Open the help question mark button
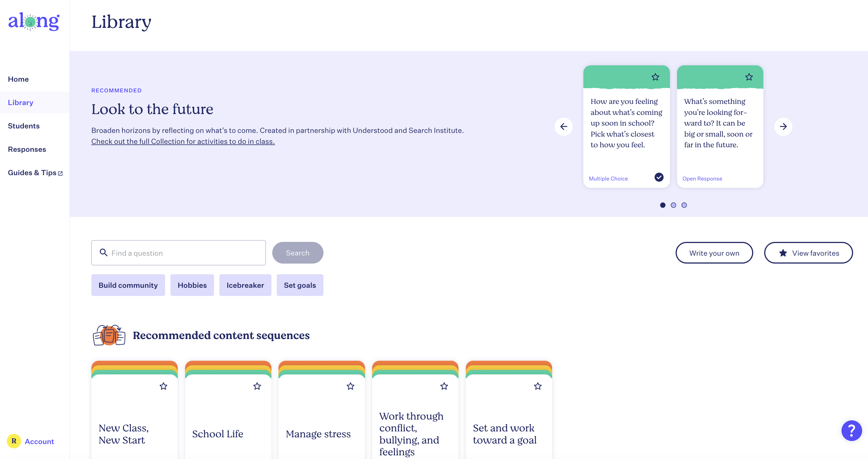Image resolution: width=868 pixels, height=459 pixels. pos(851,431)
